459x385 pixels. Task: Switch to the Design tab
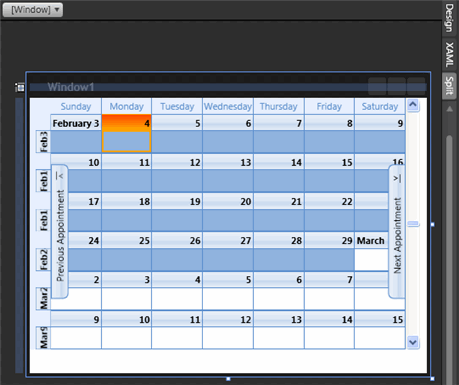[449, 18]
